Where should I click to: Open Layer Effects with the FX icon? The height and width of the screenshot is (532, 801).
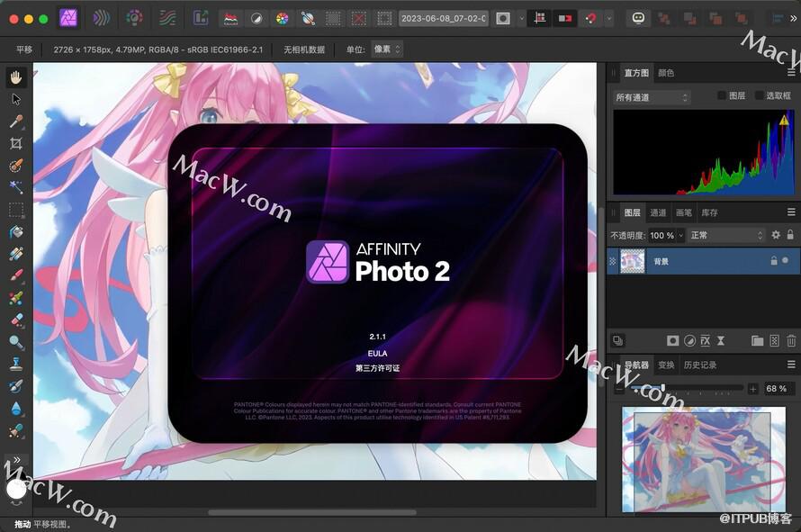coord(705,341)
